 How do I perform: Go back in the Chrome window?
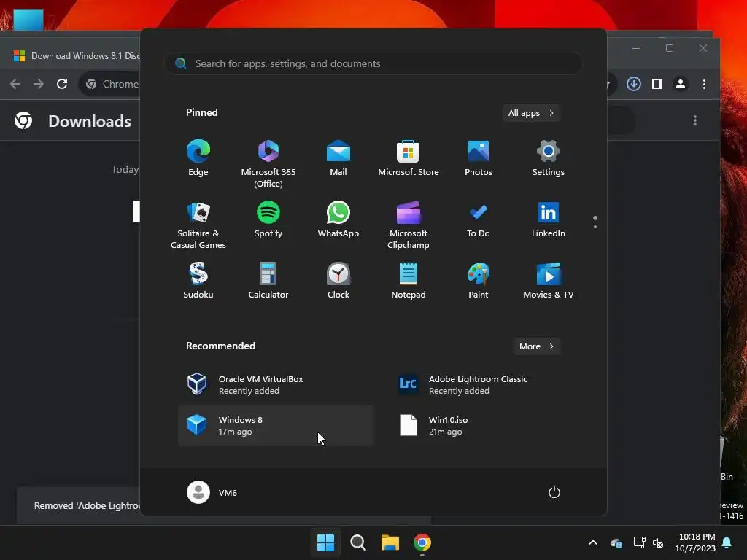(15, 84)
